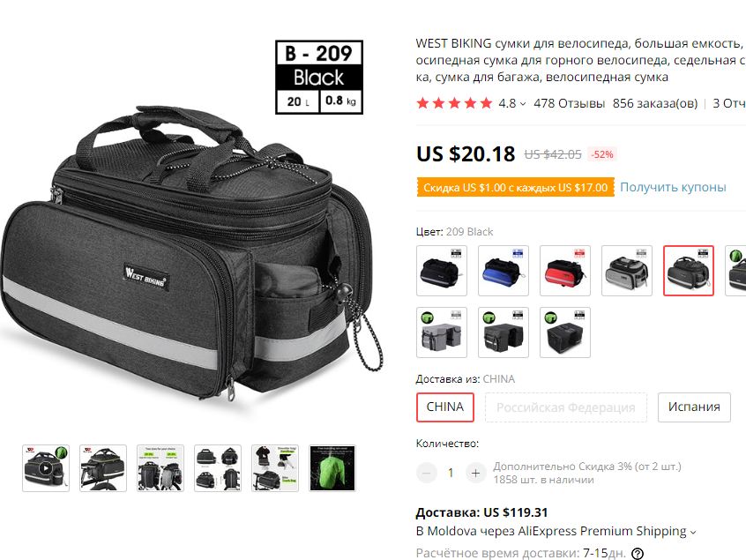View the green rain cover thumbnail
Screen dimensions: 746x560
pos(332,468)
